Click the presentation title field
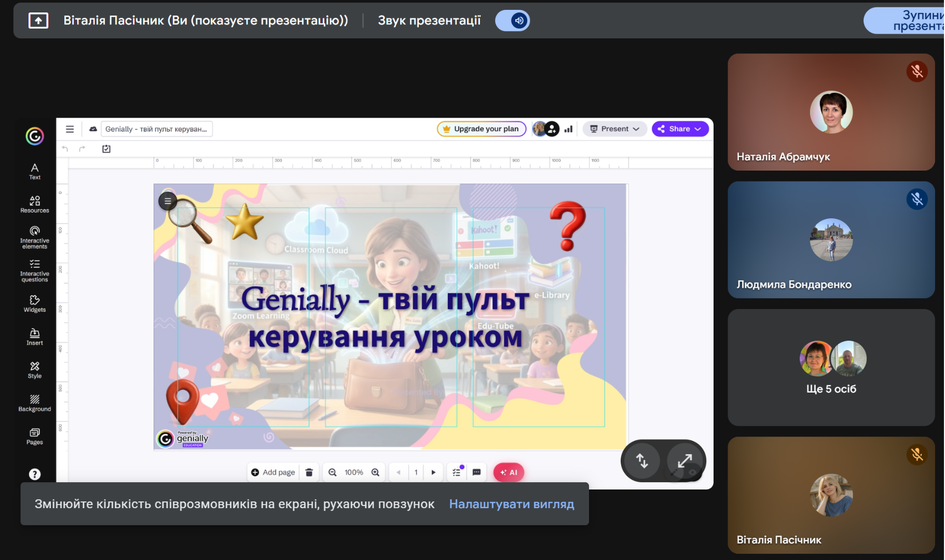 (x=156, y=129)
